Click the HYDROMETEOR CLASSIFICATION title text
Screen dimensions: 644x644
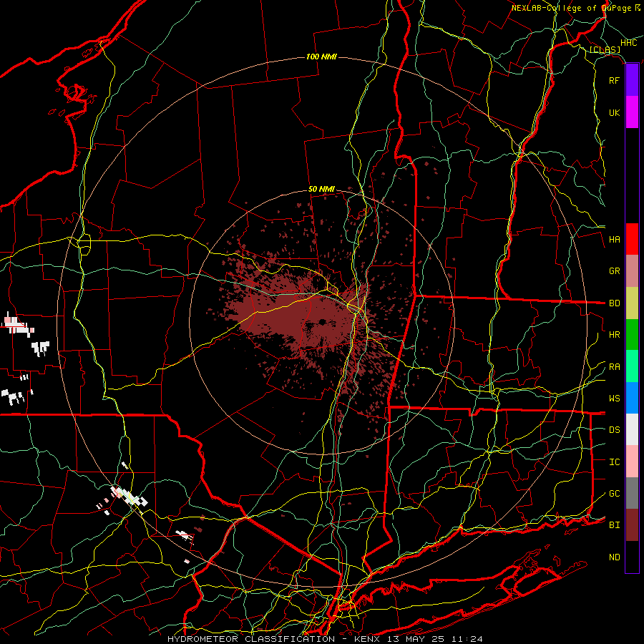pyautogui.click(x=251, y=639)
